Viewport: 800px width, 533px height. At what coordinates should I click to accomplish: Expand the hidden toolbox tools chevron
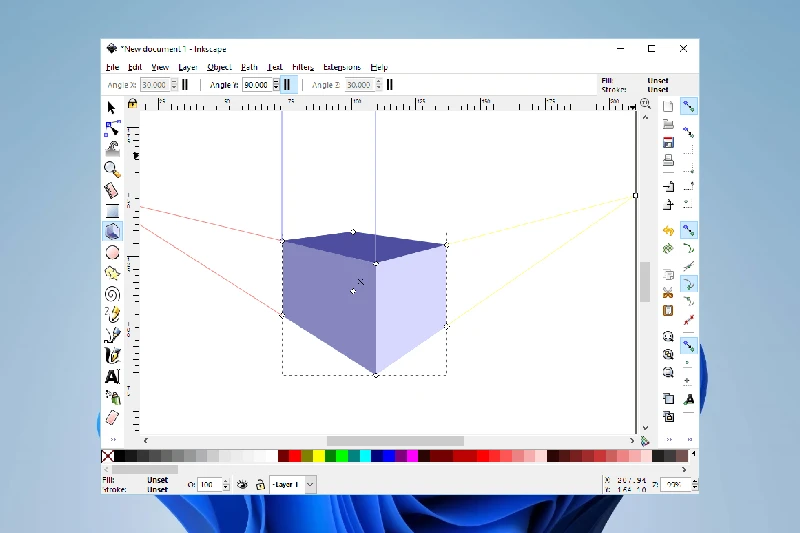coord(112,439)
